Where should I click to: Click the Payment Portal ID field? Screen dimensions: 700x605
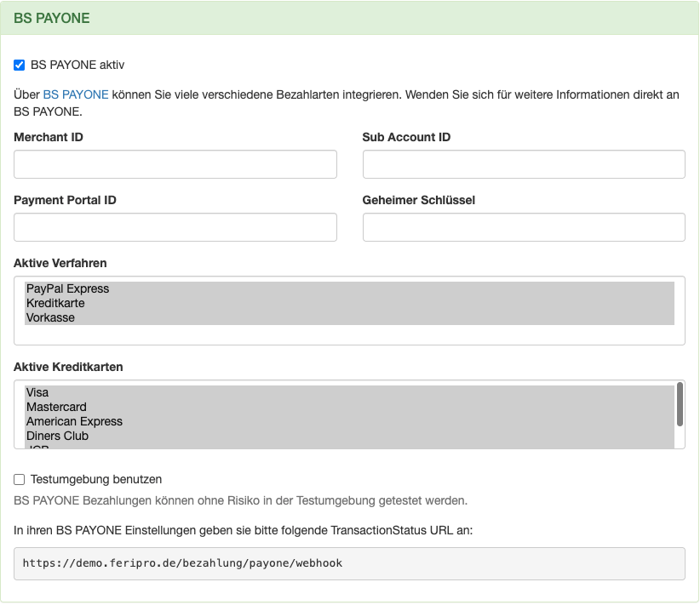[175, 227]
